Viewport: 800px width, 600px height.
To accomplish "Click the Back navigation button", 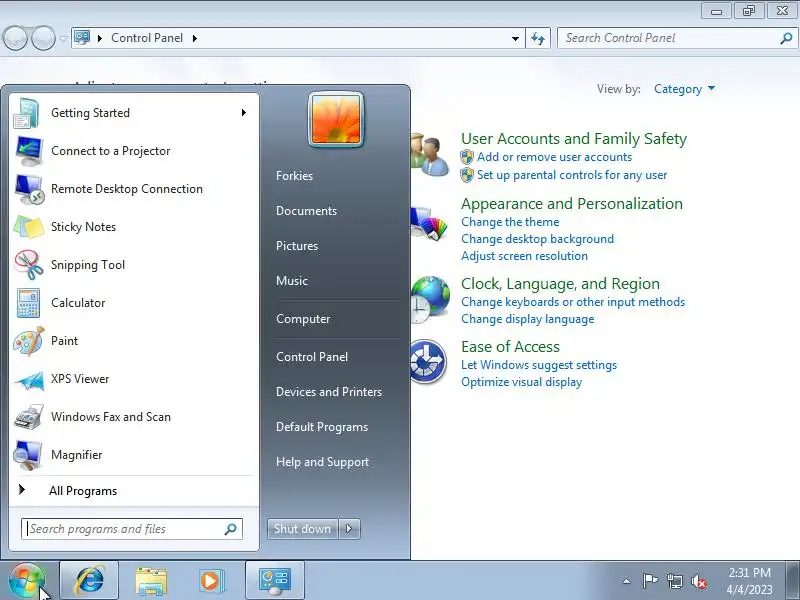I will (15, 39).
